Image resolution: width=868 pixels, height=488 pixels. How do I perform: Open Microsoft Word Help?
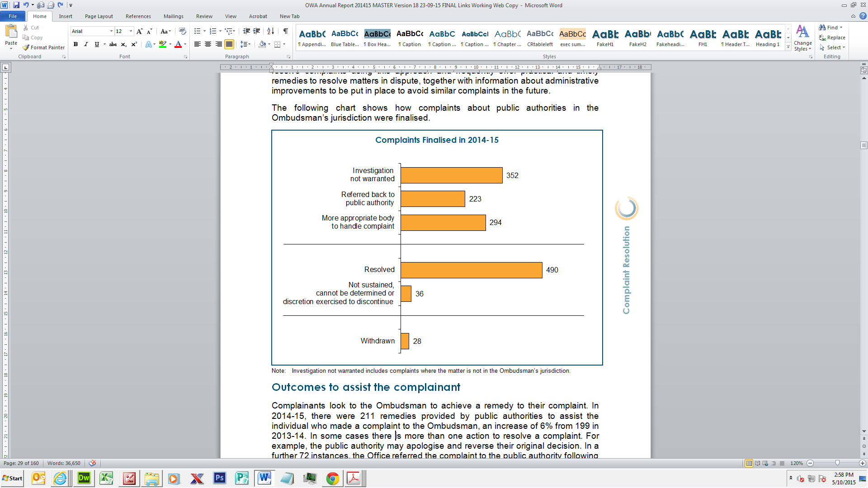(863, 16)
